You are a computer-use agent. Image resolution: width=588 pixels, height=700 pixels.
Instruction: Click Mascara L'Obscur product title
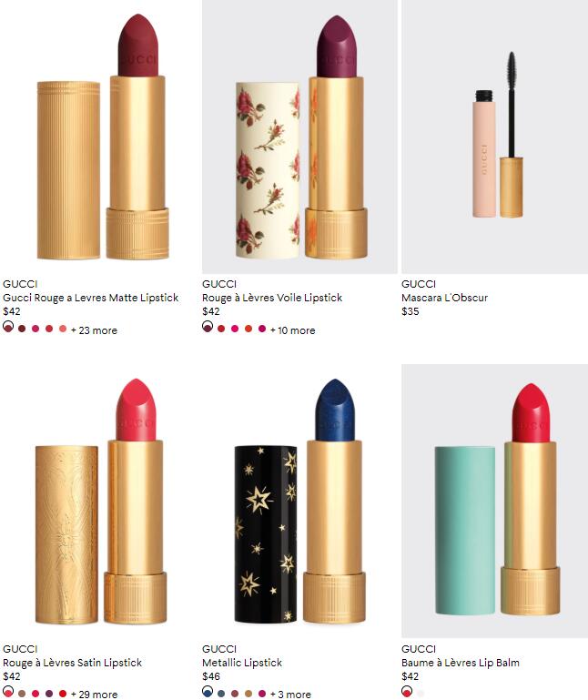(444, 298)
